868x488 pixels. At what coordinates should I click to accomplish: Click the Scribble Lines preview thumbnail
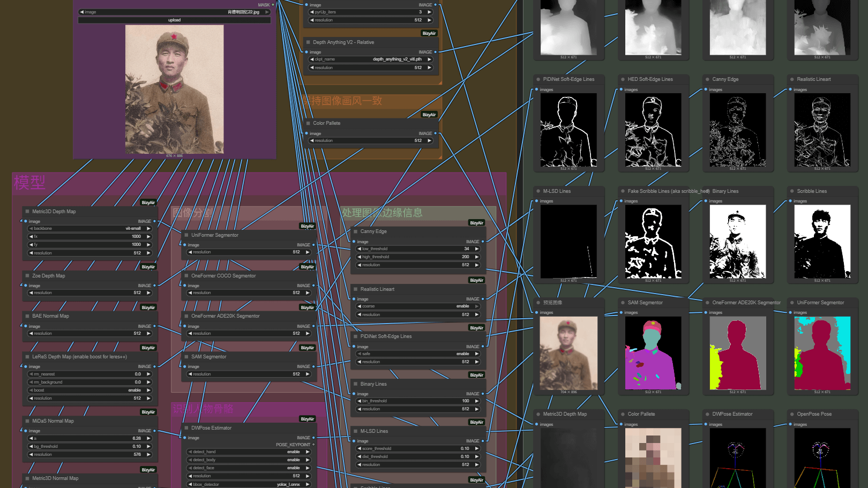point(822,242)
